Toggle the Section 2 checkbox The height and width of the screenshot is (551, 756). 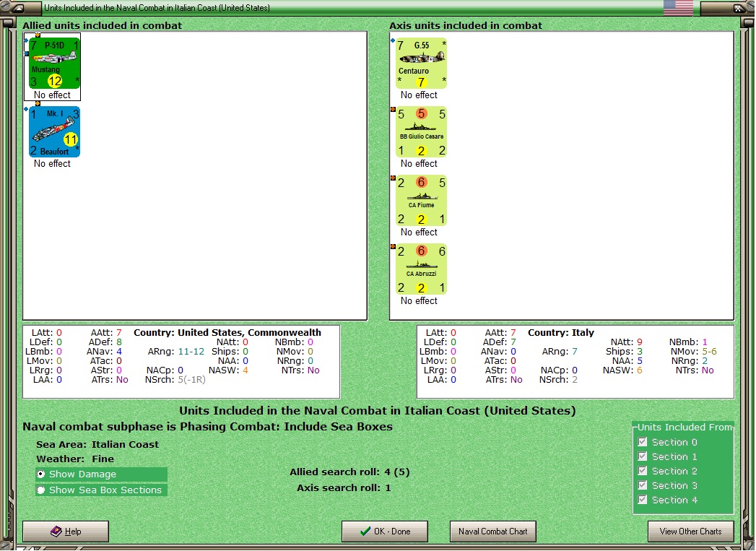pyautogui.click(x=642, y=471)
